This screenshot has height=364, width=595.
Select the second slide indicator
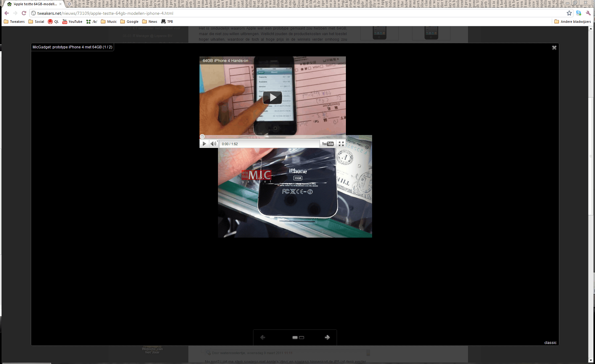coord(302,337)
